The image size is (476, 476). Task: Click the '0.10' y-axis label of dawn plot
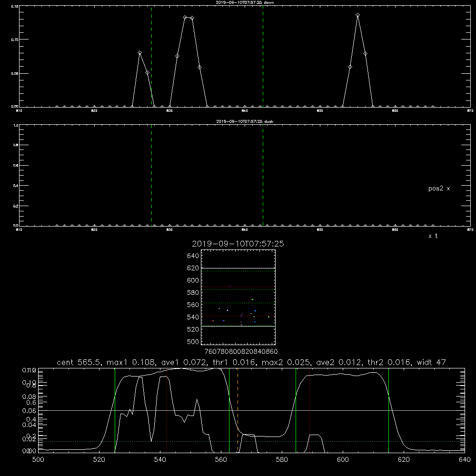pos(15,40)
